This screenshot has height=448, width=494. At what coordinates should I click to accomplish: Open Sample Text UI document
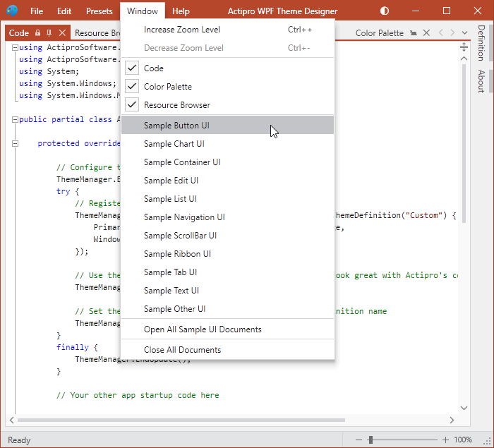coord(227,291)
